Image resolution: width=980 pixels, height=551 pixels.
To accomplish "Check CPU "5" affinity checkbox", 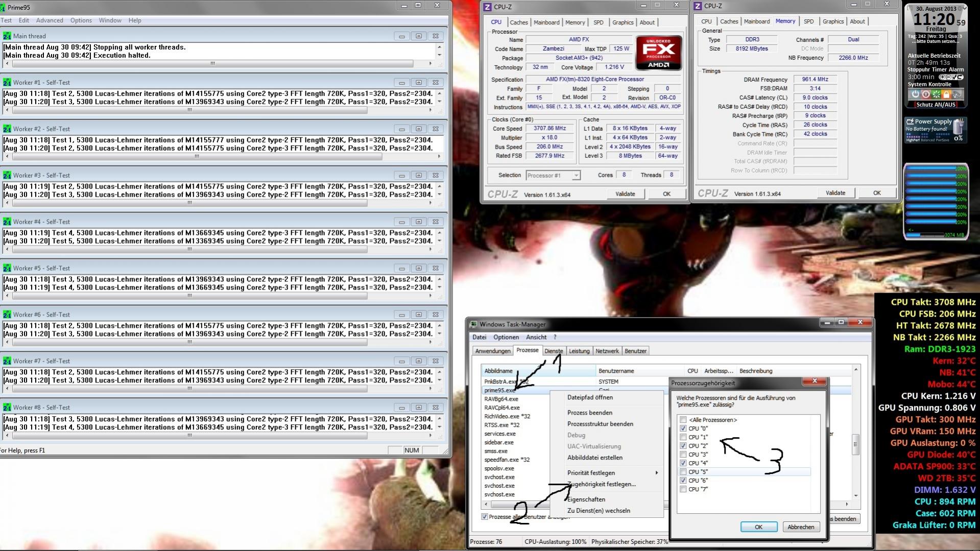I will click(683, 472).
